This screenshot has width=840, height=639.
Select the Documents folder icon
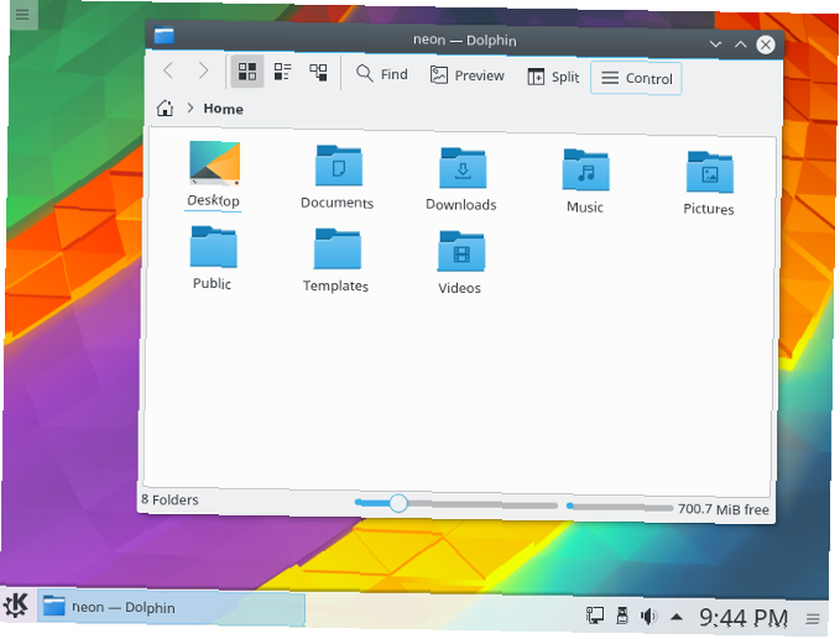[339, 165]
